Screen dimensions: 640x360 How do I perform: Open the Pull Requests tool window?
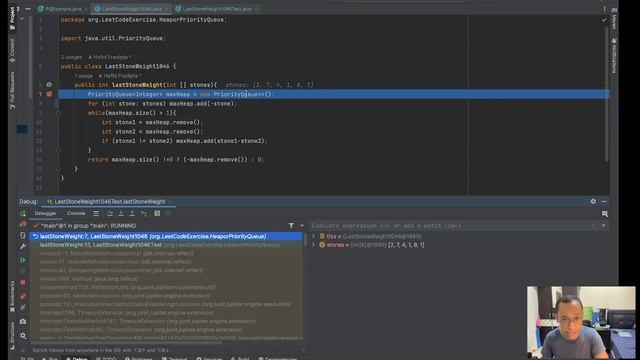[x=12, y=91]
